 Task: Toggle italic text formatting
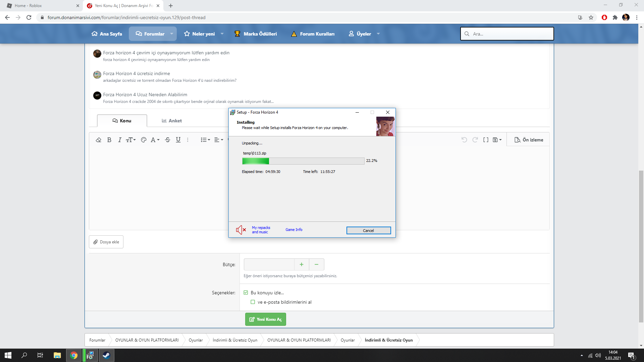pos(119,140)
